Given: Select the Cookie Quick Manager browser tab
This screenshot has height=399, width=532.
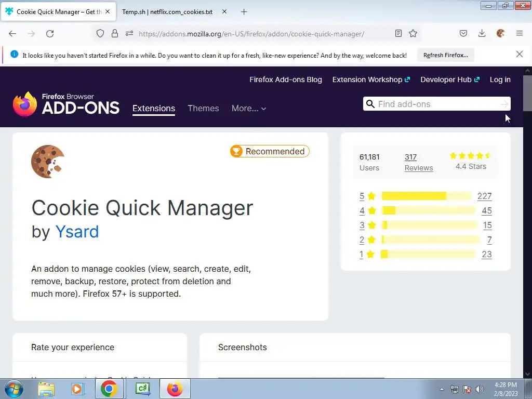Looking at the screenshot, I should point(58,12).
